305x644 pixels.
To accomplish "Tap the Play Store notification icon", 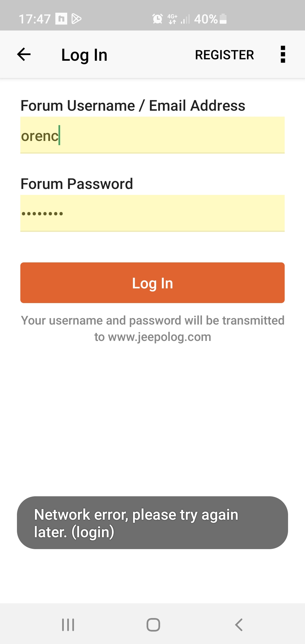I will (x=76, y=19).
